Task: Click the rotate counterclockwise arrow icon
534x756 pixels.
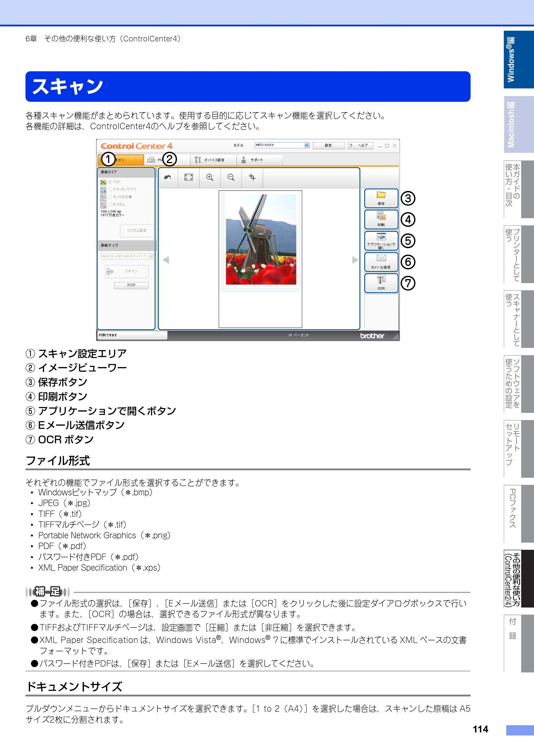Action: 168,178
